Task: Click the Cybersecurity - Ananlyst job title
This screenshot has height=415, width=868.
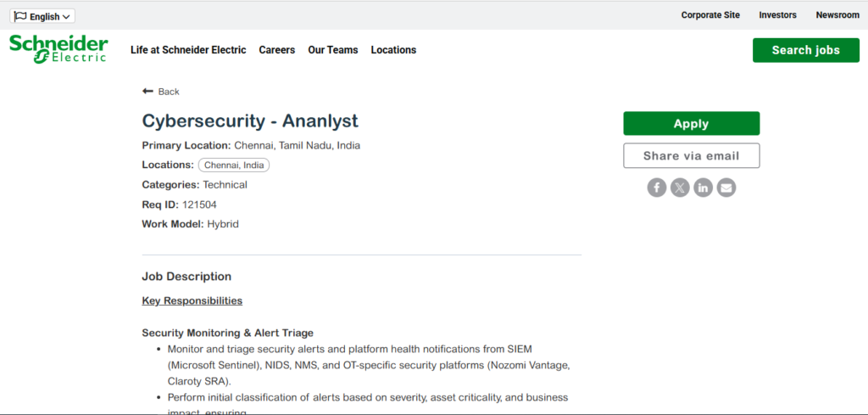Action: pos(250,121)
